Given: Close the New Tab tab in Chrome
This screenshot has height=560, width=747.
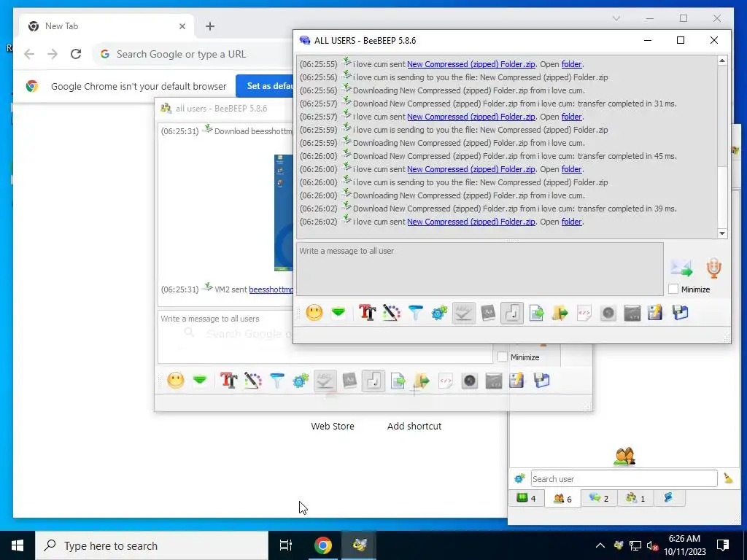Looking at the screenshot, I should click(182, 26).
